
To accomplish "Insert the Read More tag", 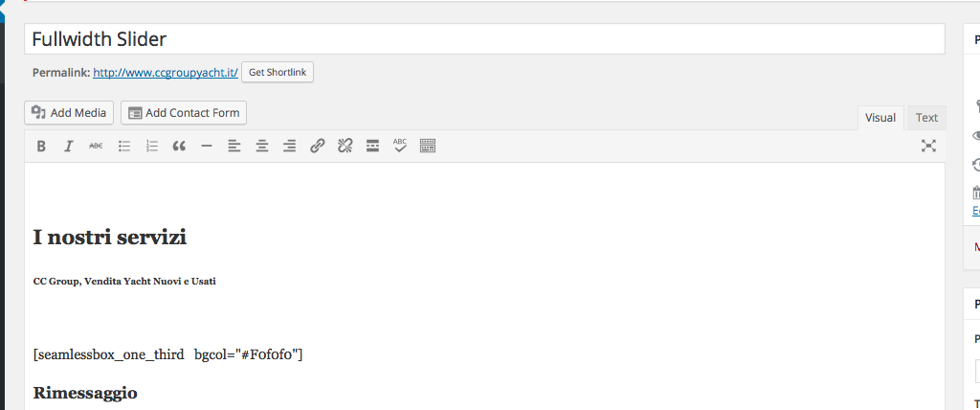I will click(372, 147).
